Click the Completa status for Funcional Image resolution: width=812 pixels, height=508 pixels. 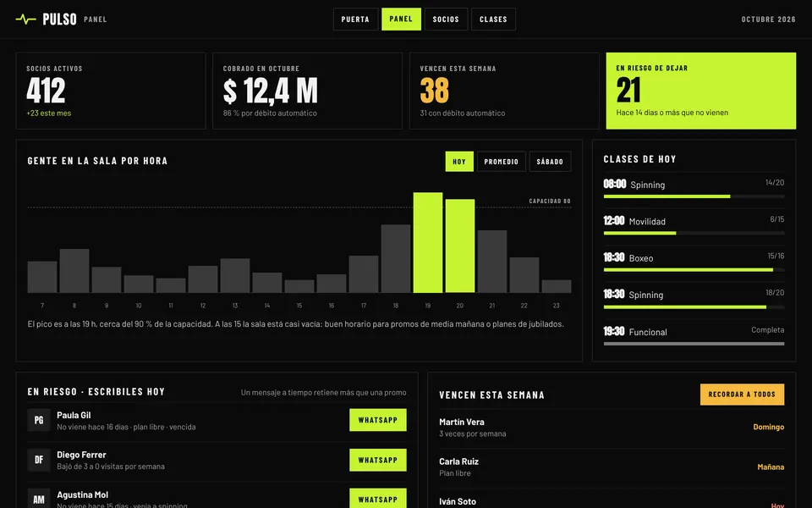[x=768, y=329]
